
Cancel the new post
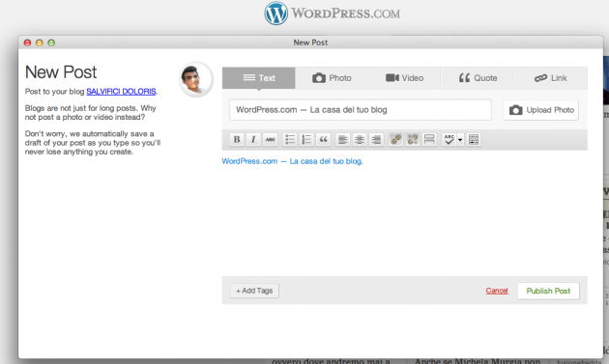point(497,291)
